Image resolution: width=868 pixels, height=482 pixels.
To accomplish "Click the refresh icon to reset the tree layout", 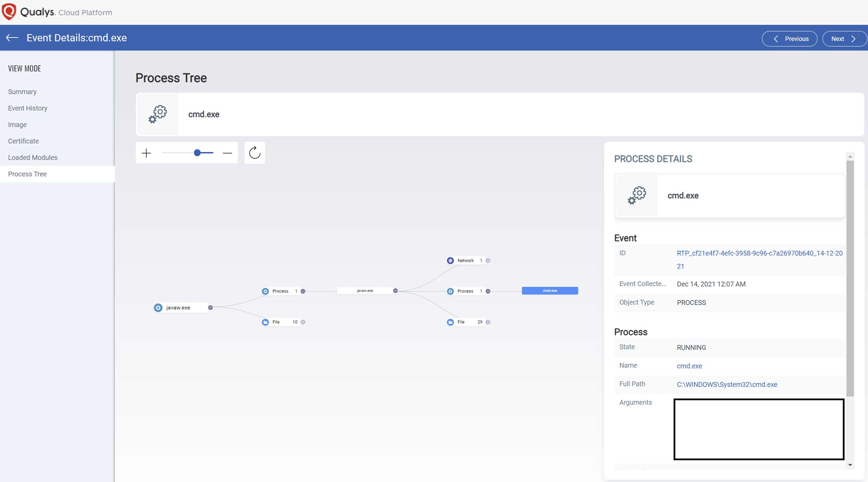I will click(x=255, y=152).
